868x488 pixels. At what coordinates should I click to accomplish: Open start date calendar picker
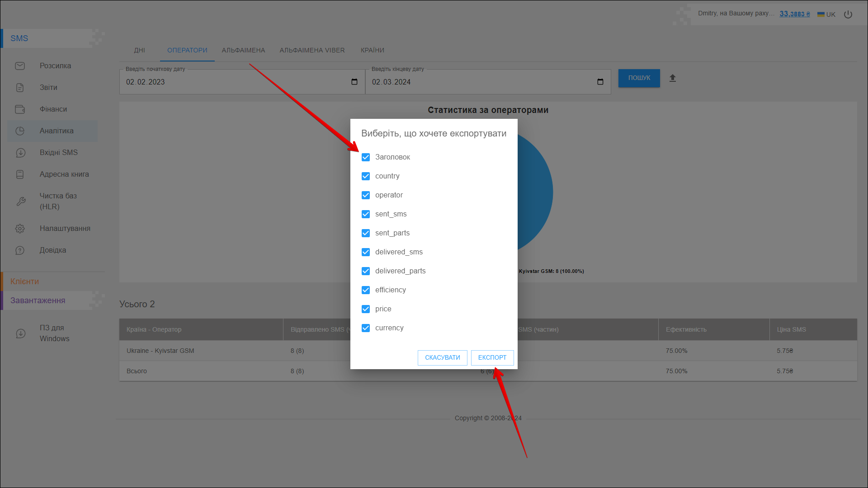click(354, 82)
